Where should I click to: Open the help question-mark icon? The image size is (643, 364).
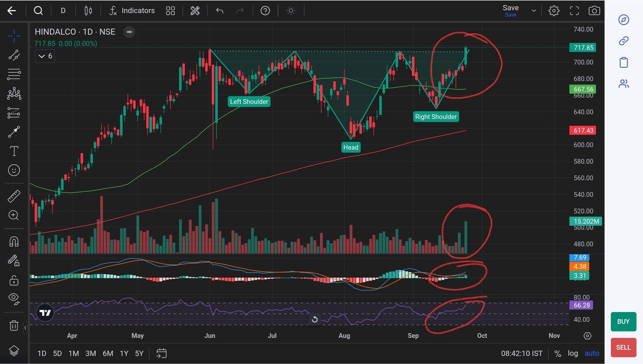(265, 11)
